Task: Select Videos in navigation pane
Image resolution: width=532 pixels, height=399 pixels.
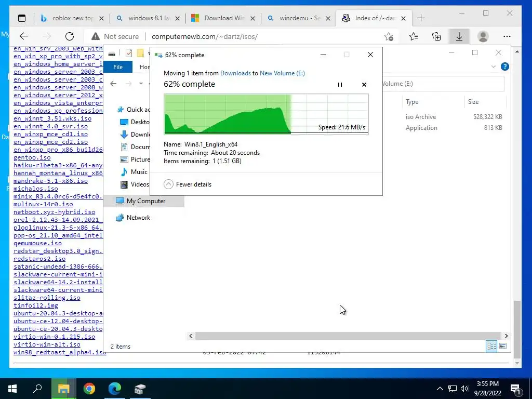Action: (x=135, y=184)
